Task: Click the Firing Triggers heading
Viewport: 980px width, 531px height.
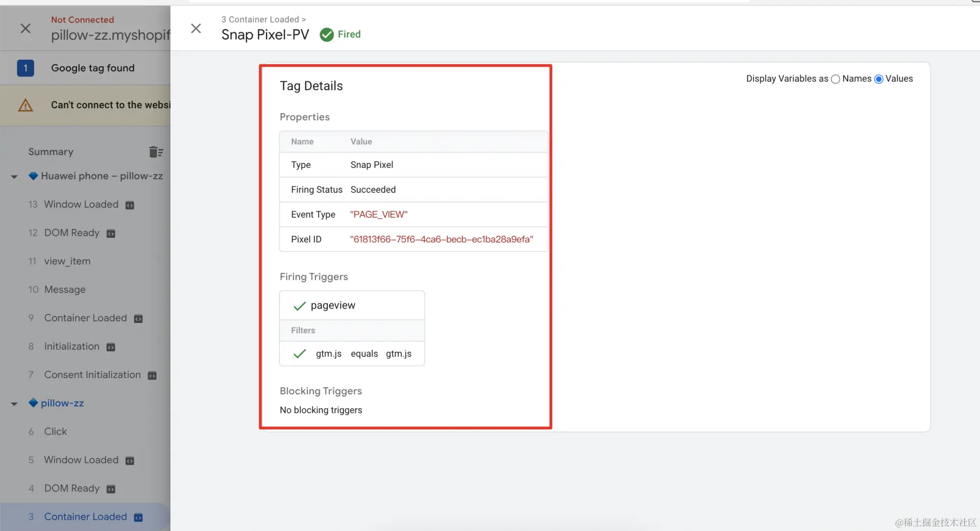Action: (x=314, y=276)
